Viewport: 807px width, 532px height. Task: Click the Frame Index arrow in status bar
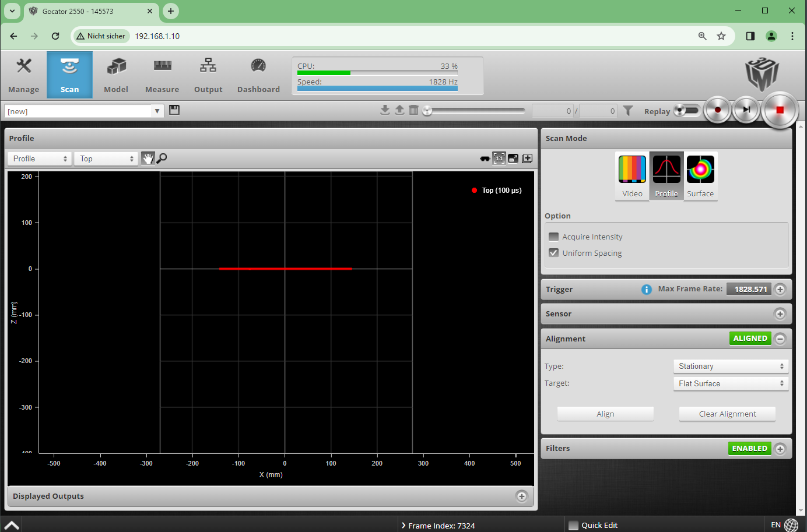[x=403, y=525]
